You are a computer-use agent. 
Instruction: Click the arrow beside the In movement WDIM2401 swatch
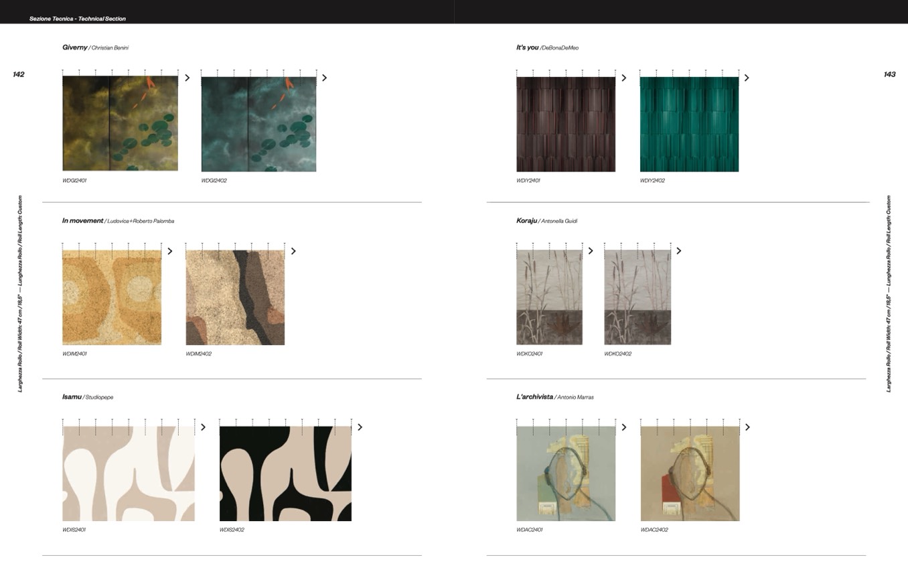click(x=170, y=251)
